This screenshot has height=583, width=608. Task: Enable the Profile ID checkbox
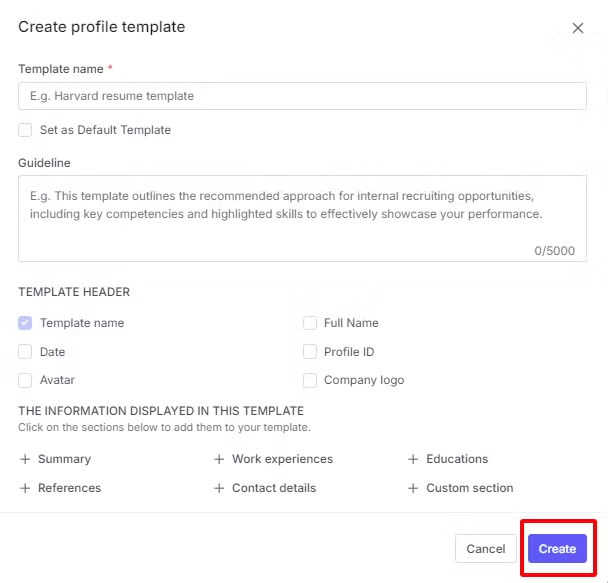tap(310, 352)
